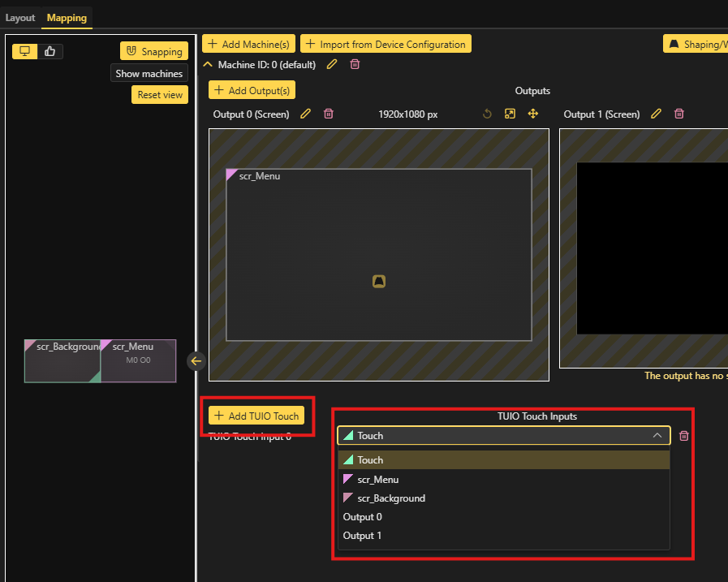
Task: Edit Output 1 using the pencil icon
Action: point(657,114)
